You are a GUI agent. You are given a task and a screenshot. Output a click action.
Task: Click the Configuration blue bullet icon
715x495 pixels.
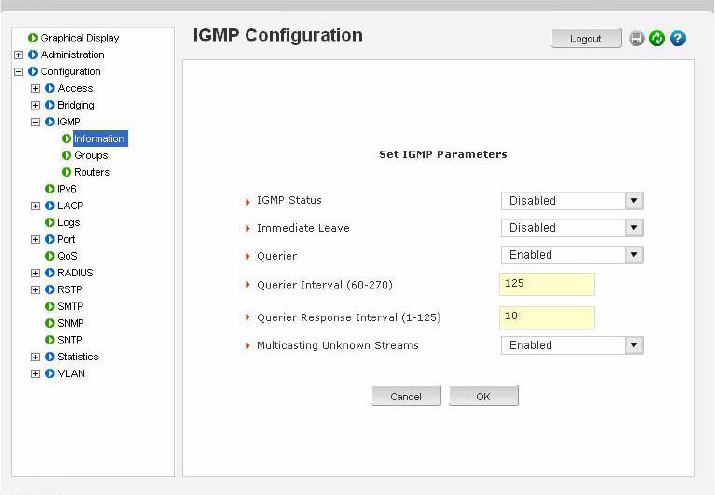pyautogui.click(x=33, y=72)
